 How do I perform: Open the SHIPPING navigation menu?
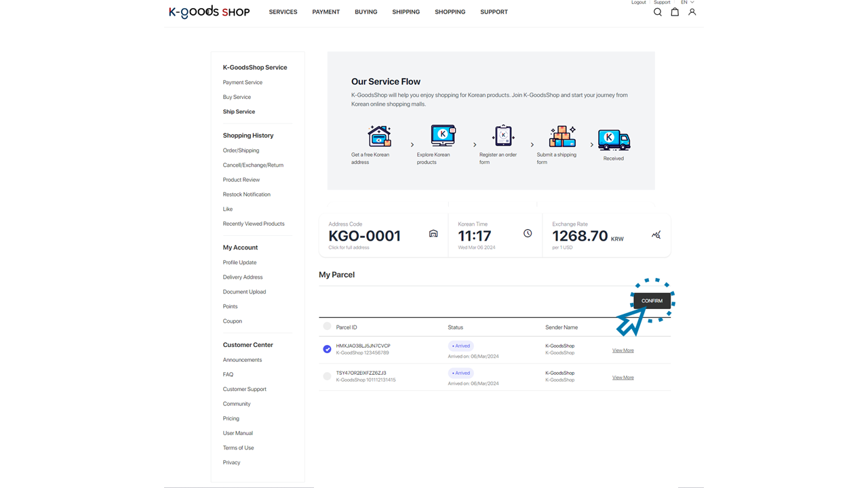tap(406, 12)
